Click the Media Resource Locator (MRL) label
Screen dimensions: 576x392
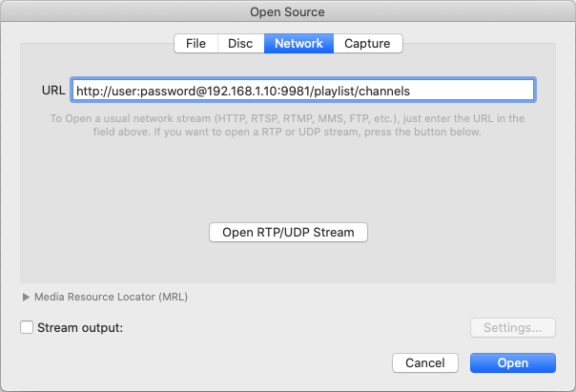click(x=111, y=297)
